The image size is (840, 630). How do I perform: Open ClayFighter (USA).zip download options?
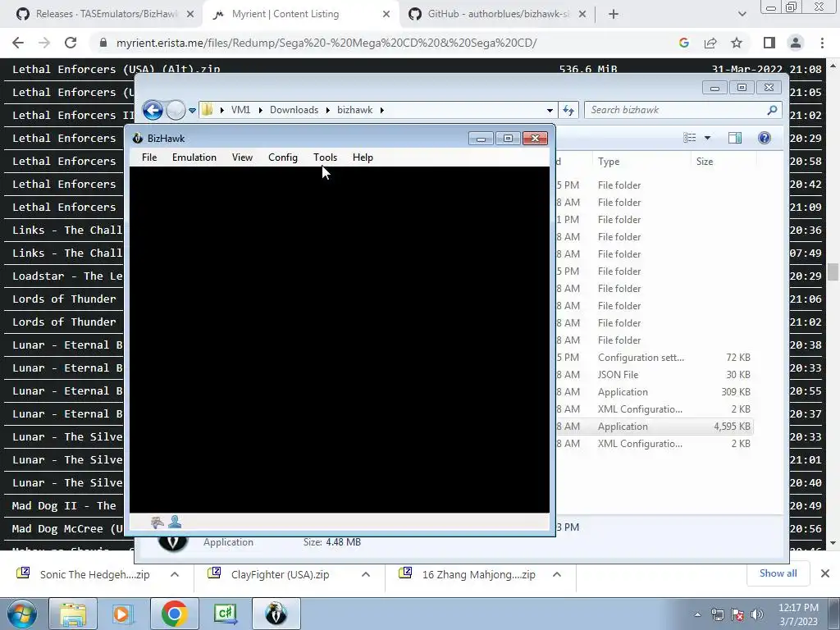[x=366, y=574]
